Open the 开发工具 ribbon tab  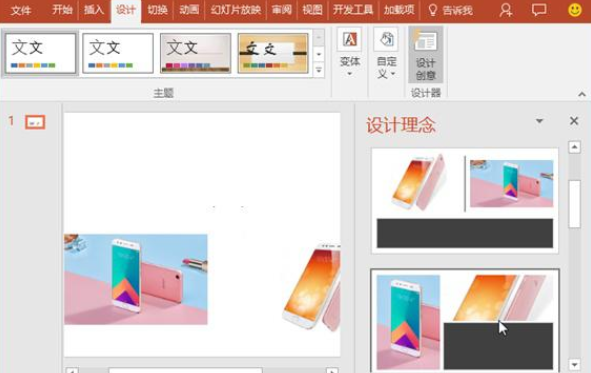pyautogui.click(x=353, y=10)
